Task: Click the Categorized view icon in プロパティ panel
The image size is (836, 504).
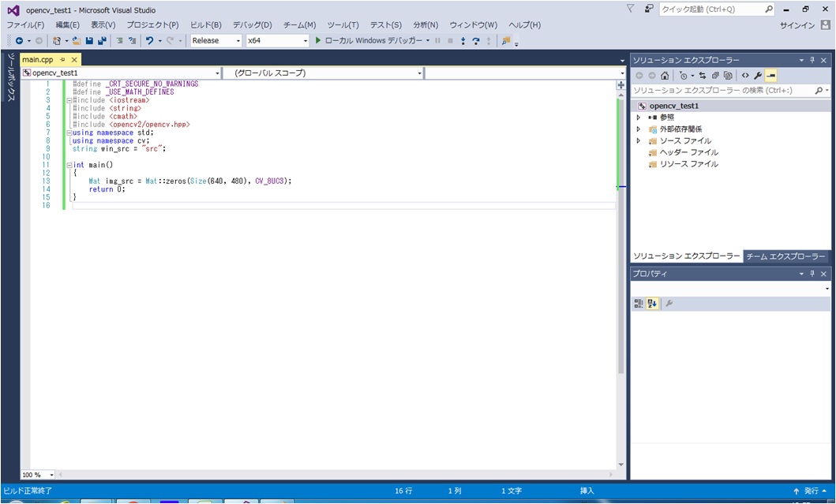Action: 638,304
